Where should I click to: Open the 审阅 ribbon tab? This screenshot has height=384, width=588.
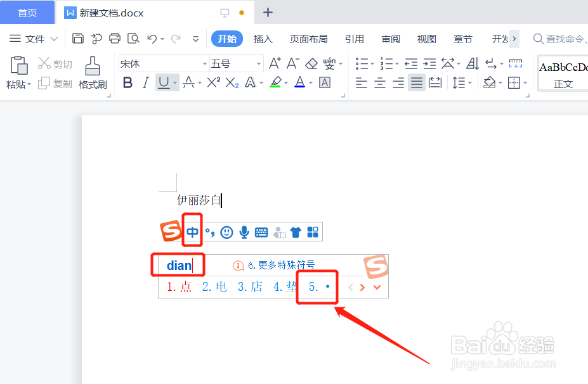(390, 39)
